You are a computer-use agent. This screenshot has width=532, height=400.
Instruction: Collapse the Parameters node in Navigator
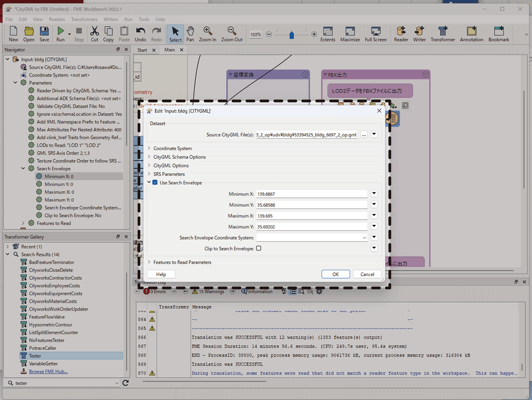coord(15,83)
